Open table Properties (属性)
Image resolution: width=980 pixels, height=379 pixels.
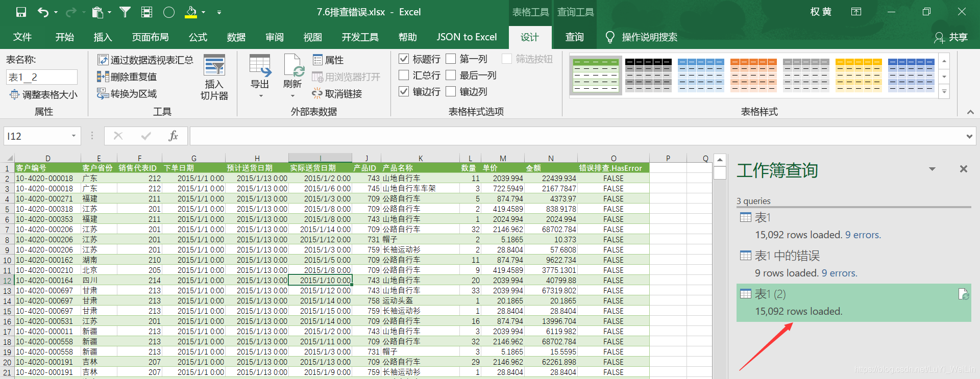pos(328,60)
